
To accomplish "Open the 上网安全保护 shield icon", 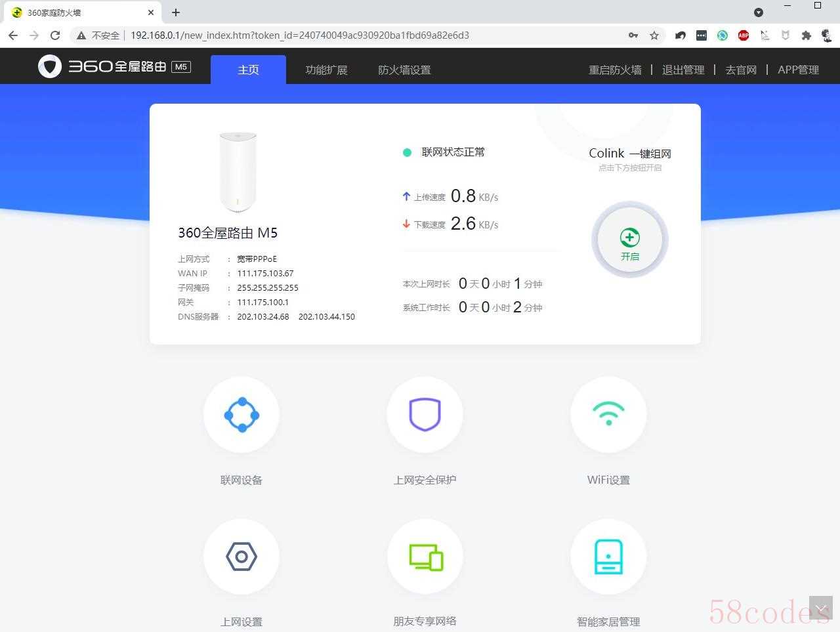I will click(x=425, y=415).
